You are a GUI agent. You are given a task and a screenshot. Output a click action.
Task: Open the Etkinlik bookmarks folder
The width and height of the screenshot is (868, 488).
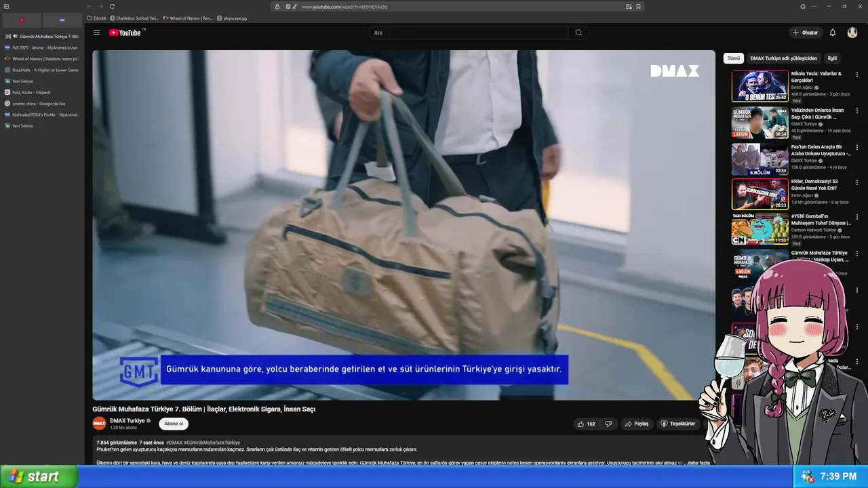[x=97, y=18]
